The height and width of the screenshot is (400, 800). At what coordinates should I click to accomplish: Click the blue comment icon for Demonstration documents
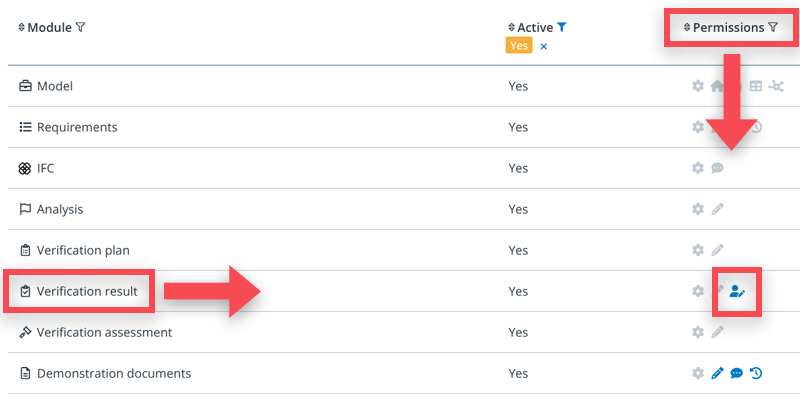(737, 373)
